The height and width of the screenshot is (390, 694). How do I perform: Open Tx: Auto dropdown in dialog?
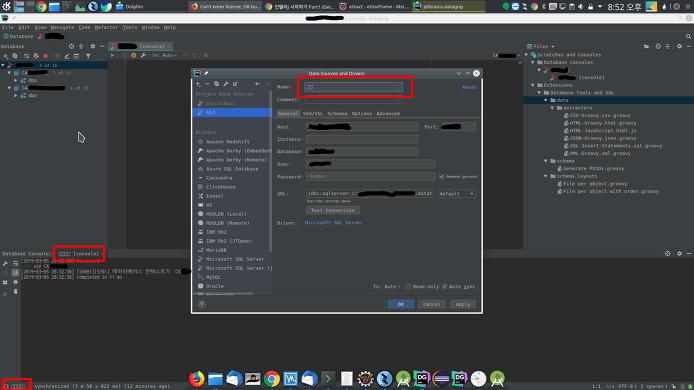[386, 286]
